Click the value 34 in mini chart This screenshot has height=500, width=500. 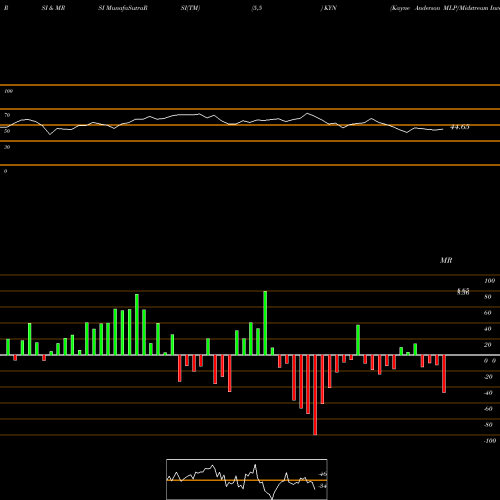(322, 486)
